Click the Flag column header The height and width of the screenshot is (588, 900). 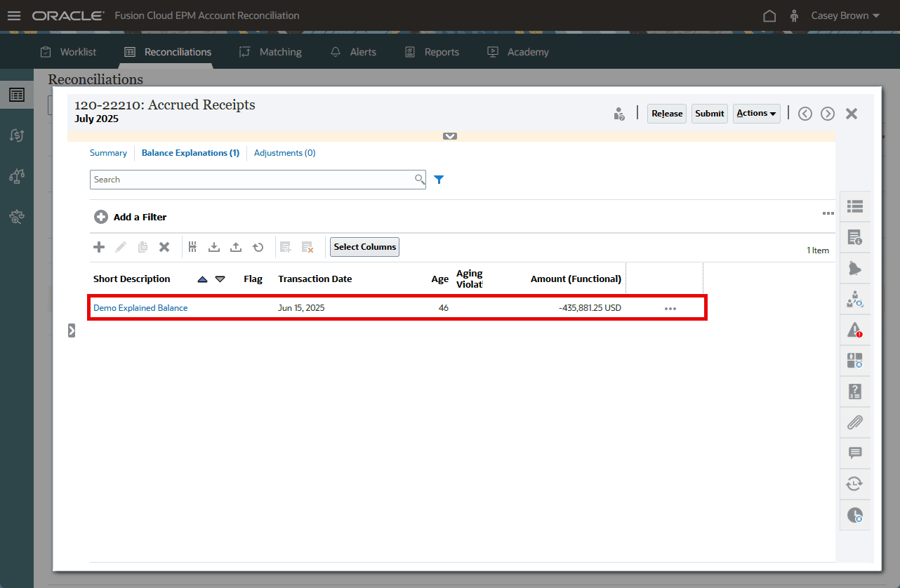pos(253,279)
